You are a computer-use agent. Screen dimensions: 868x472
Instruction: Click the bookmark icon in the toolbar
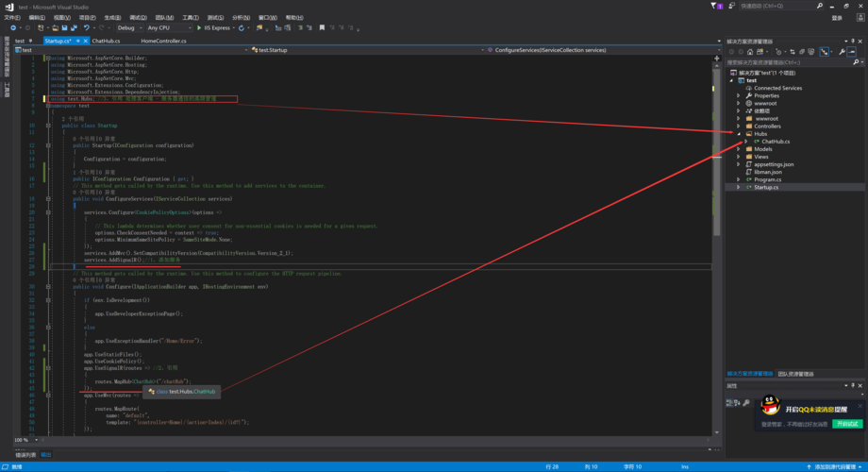click(322, 27)
